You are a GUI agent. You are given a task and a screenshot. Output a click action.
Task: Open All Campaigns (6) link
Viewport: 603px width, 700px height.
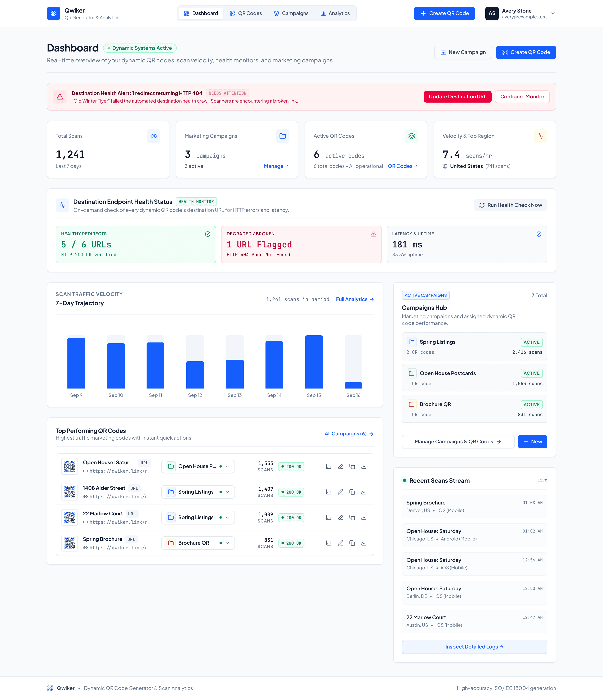point(349,434)
